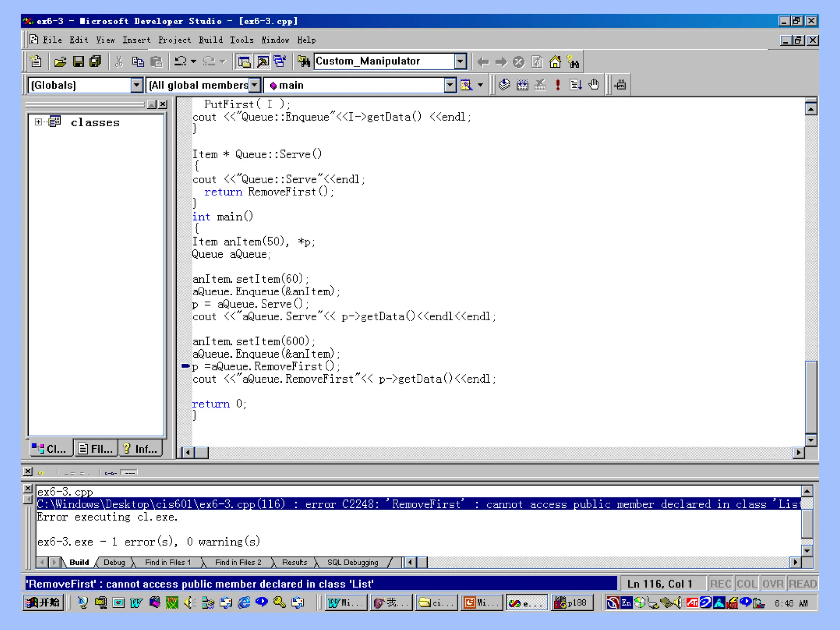Image resolution: width=840 pixels, height=630 pixels.
Task: Click the Stop circle-X icon
Action: (519, 62)
